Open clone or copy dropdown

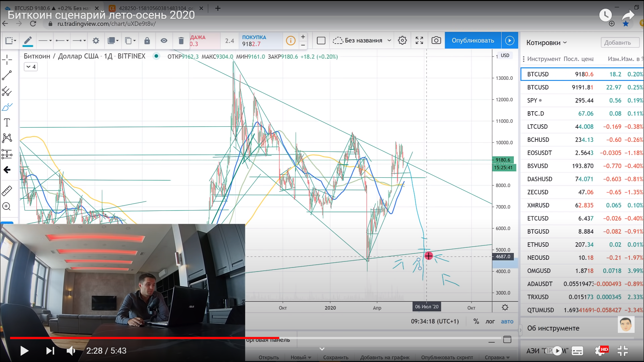click(x=130, y=41)
